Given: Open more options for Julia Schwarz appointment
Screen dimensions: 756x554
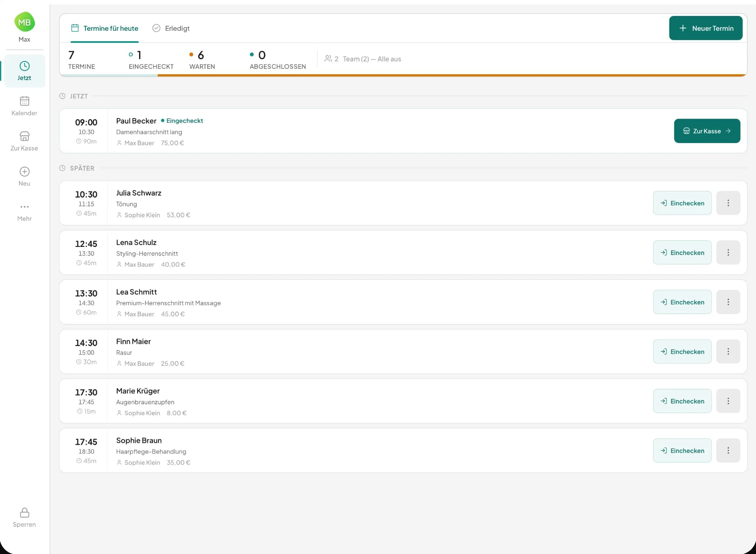Looking at the screenshot, I should [728, 203].
